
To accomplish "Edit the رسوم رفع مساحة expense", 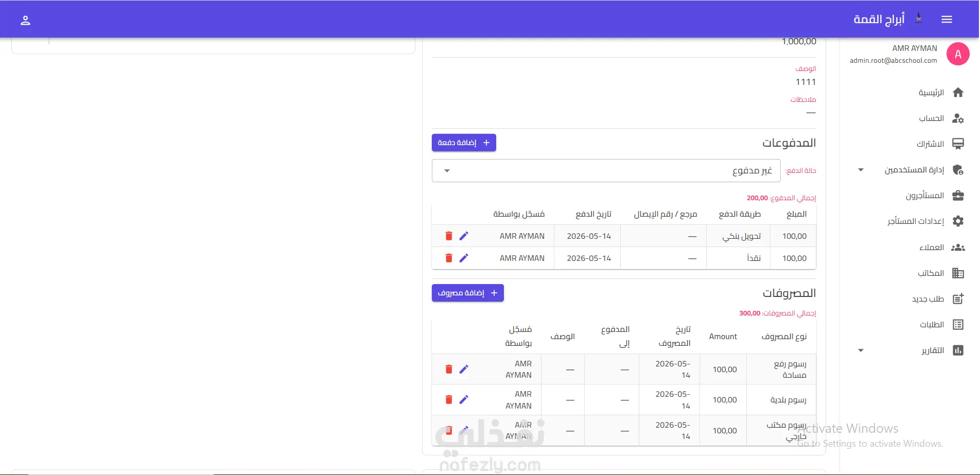I will (464, 369).
